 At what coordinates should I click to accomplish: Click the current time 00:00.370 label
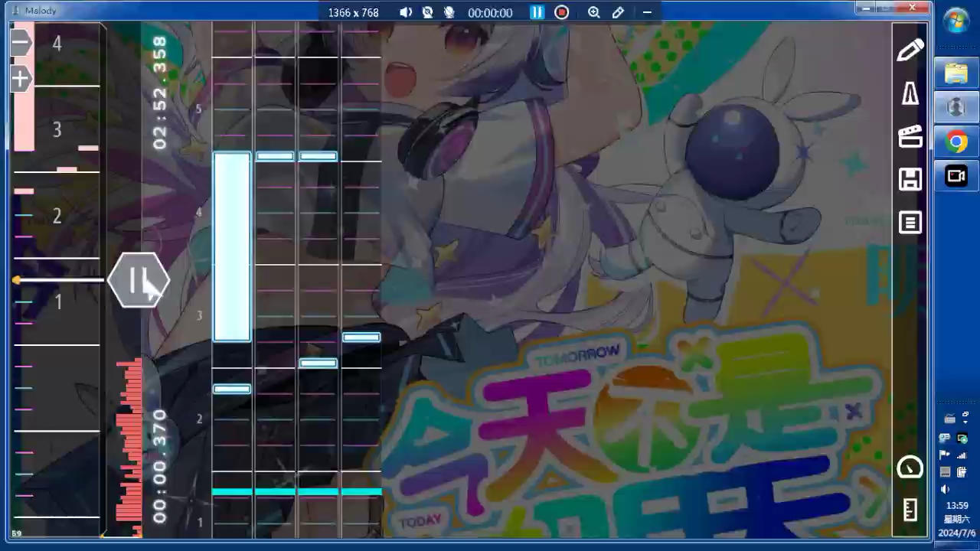159,467
